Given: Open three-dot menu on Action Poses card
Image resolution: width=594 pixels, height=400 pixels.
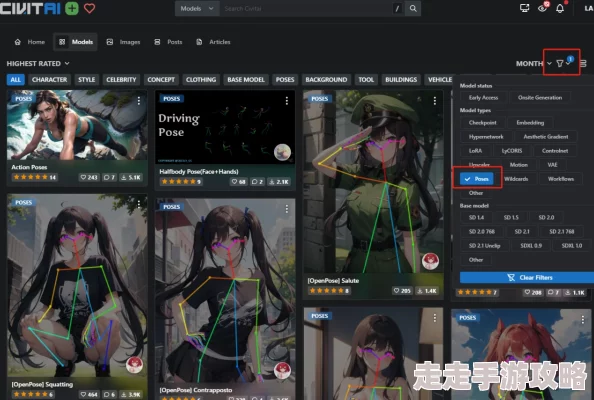Looking at the screenshot, I should 139,100.
